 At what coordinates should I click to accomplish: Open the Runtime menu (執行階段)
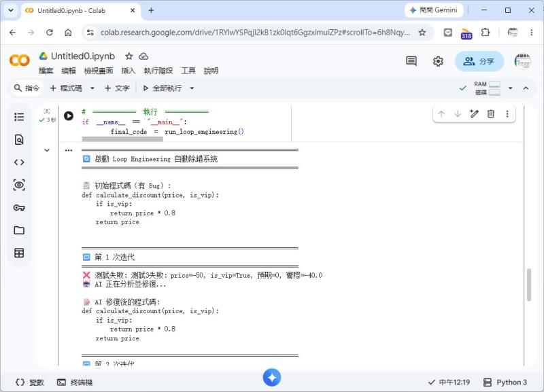coord(158,71)
